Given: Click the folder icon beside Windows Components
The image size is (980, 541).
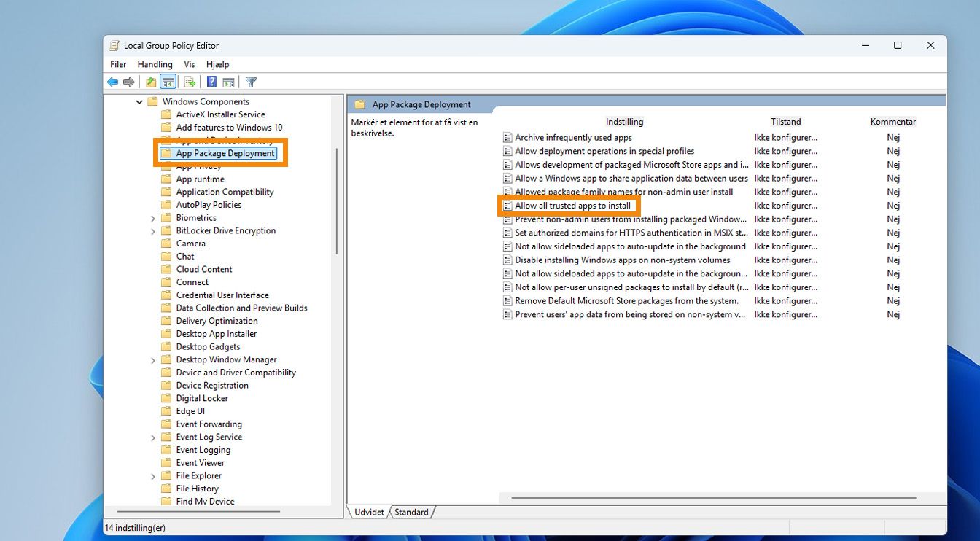Looking at the screenshot, I should pos(152,102).
